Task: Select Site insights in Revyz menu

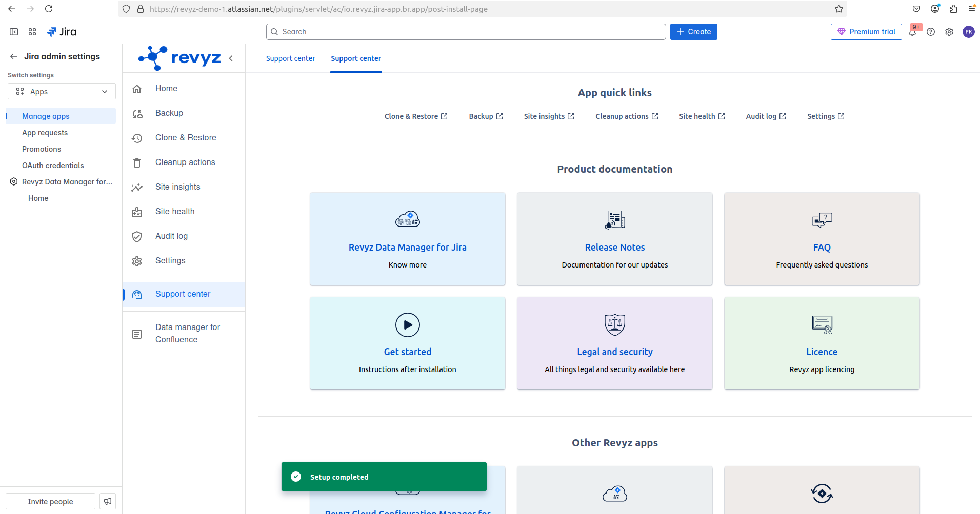Action: (x=177, y=187)
